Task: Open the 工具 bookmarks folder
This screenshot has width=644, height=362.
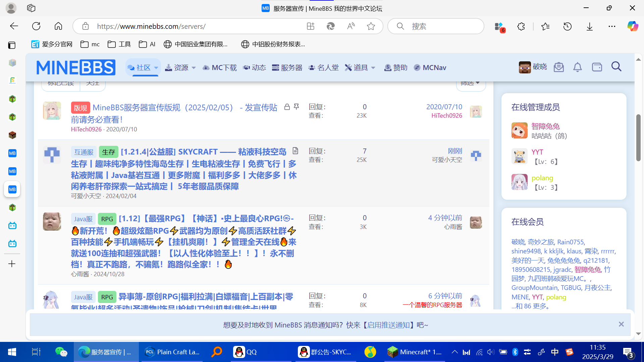Action: click(119, 44)
